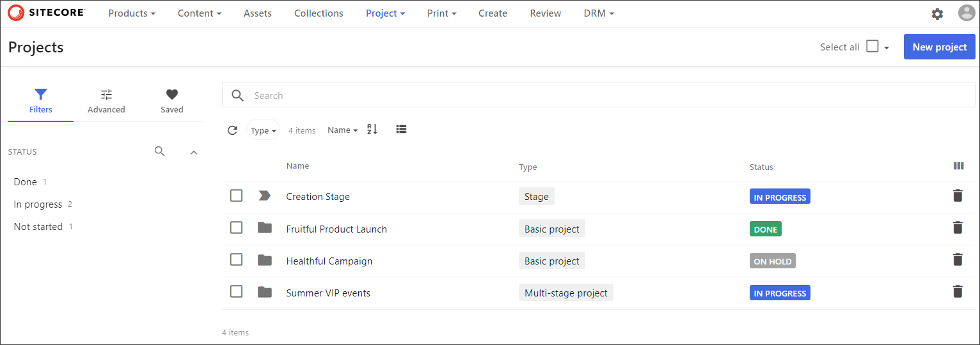Delete the Creation Stage row
Screen dimensions: 980x345
pyautogui.click(x=958, y=196)
